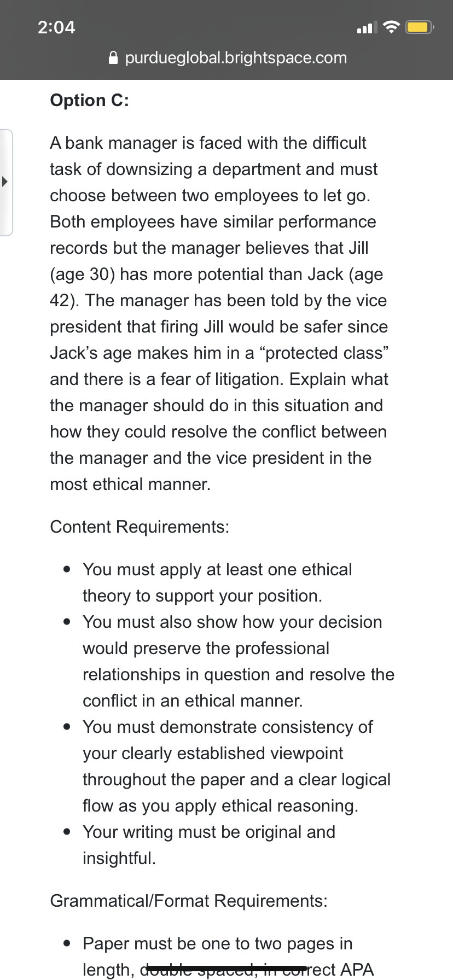Tap the 'Paper must be one to two pages' bullet

(228, 956)
